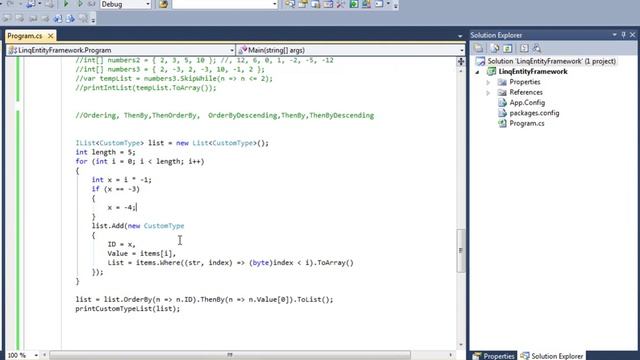Click the Start Without Debugging icon
Screen dimensions: 640x360
(x=80, y=4)
